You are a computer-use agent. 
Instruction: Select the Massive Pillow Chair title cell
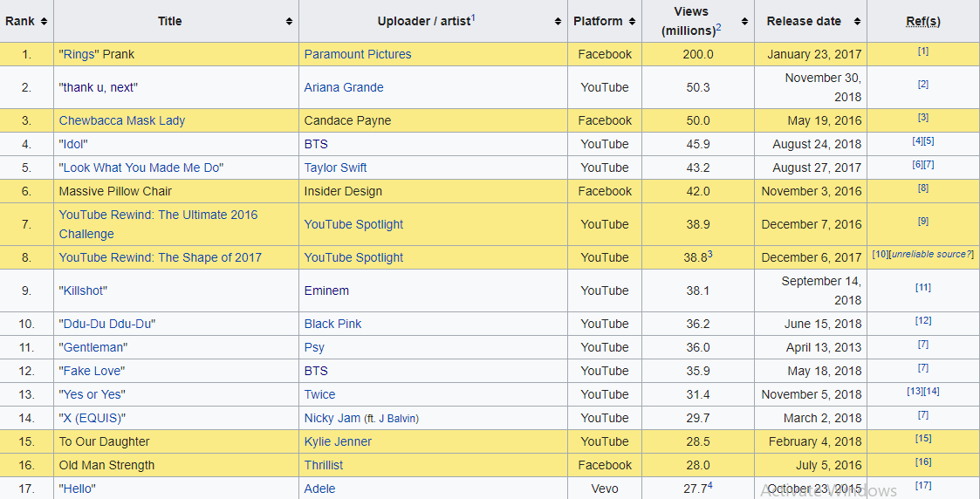pos(176,191)
